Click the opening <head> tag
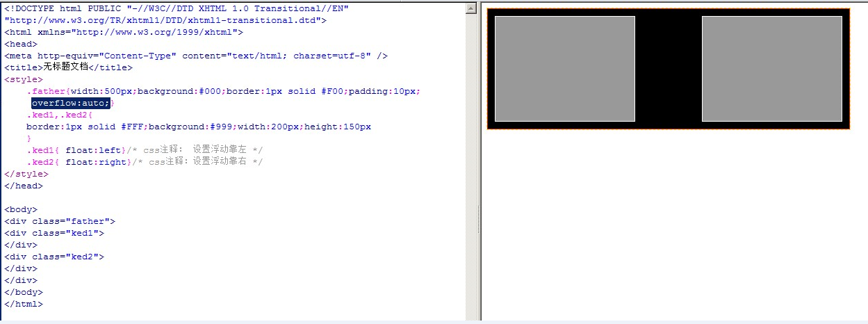 pyautogui.click(x=21, y=44)
